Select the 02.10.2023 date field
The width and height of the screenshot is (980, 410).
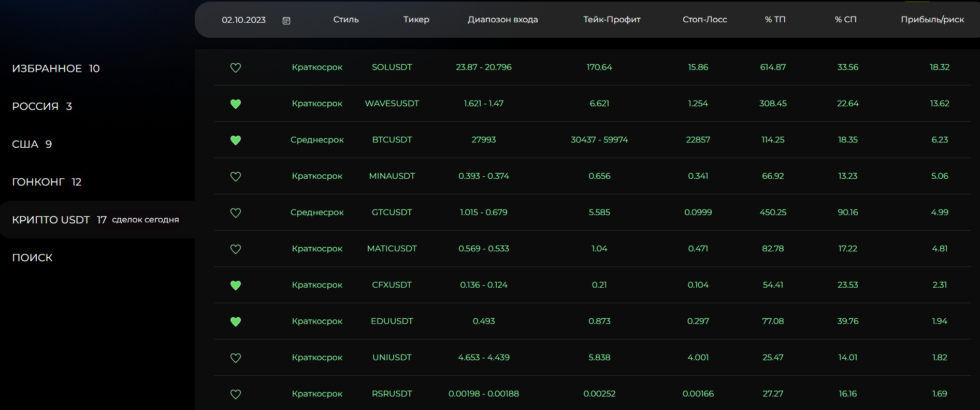tap(243, 20)
